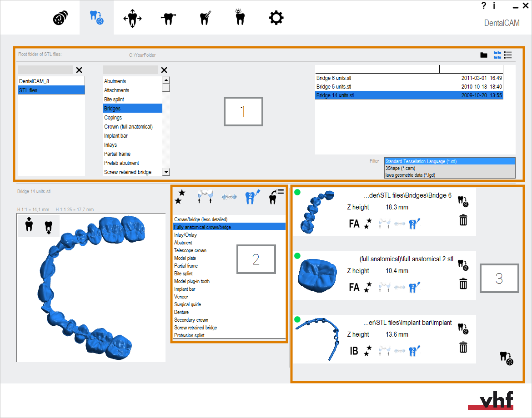The height and width of the screenshot is (418, 532).
Task: Open the Bridges subfolder
Action: 132,109
